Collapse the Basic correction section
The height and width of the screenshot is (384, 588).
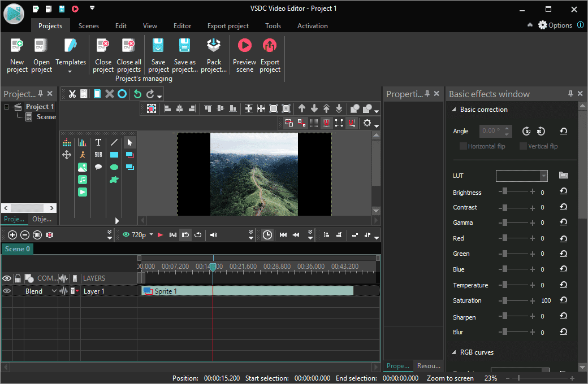click(454, 110)
